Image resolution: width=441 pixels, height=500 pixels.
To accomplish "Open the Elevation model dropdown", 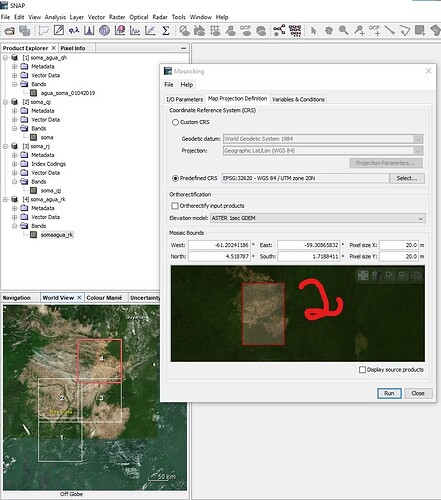I will tap(421, 218).
